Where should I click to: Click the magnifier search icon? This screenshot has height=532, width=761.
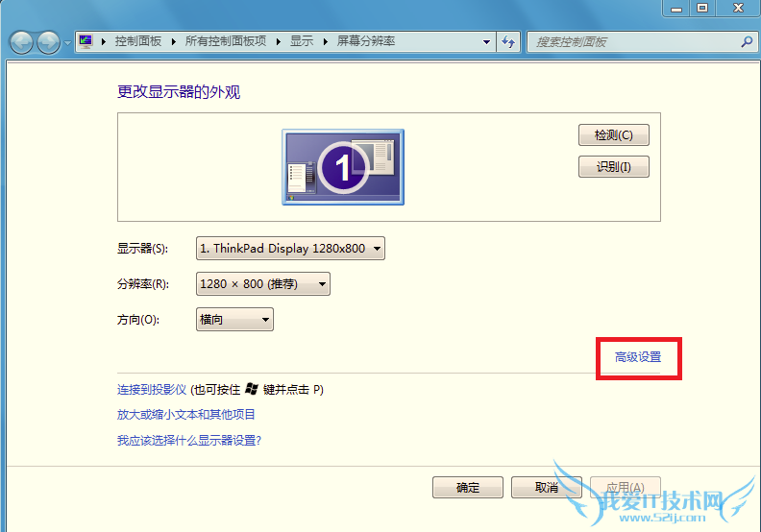pyautogui.click(x=747, y=42)
